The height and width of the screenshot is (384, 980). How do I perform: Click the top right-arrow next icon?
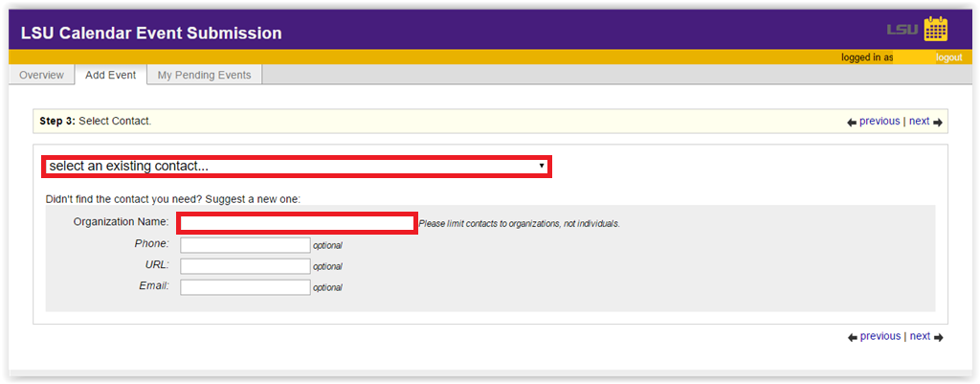coord(938,123)
